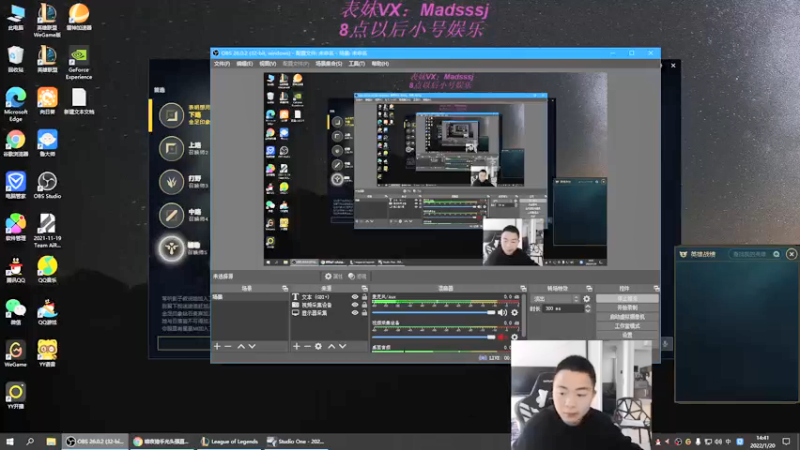800x450 pixels.
Task: Open WeChat desktop icon
Action: pyautogui.click(x=16, y=312)
